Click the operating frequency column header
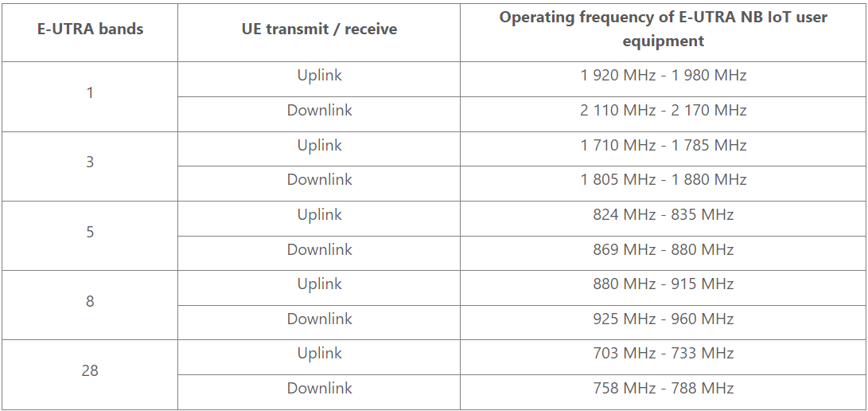 click(663, 29)
